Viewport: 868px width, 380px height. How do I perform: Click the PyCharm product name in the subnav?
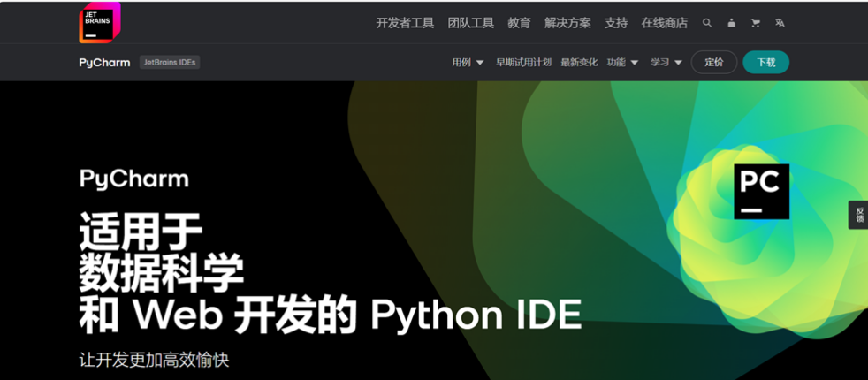tap(104, 63)
